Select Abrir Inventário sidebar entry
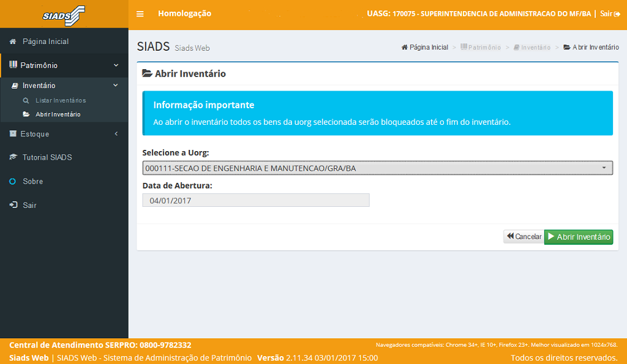627x364 pixels. [x=58, y=114]
